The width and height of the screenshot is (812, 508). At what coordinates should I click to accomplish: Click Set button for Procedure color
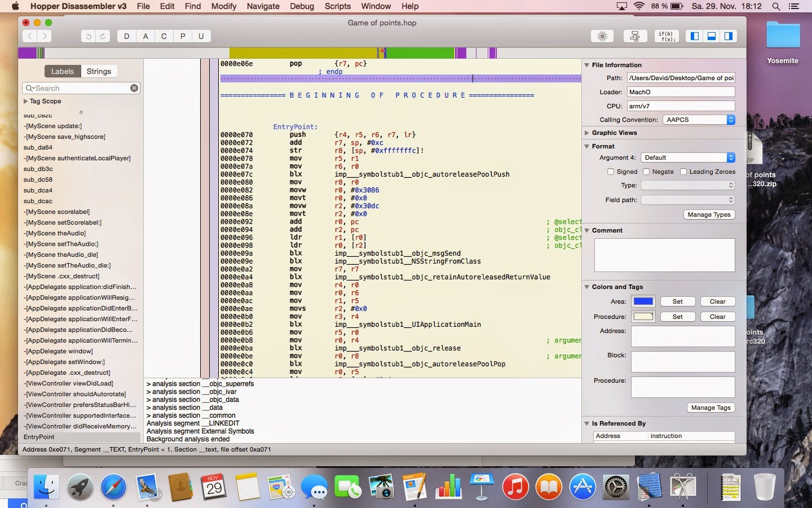tap(677, 317)
